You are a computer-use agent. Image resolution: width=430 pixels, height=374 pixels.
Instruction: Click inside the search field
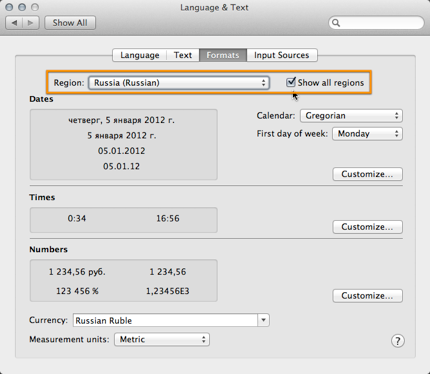[377, 23]
